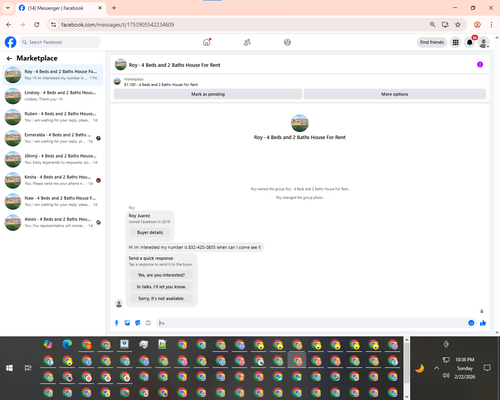Click the night light moon icon
Screen dimensions: 500x400
[x=420, y=368]
